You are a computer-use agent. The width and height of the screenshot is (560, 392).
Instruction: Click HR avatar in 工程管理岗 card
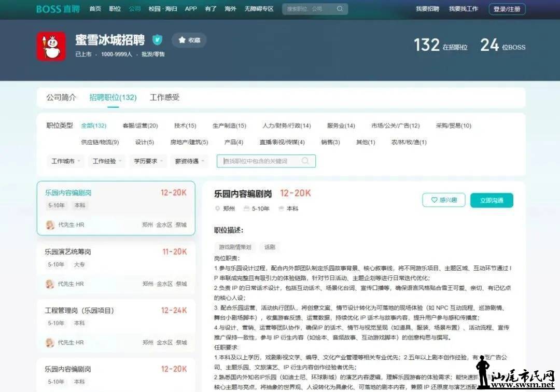(x=50, y=342)
